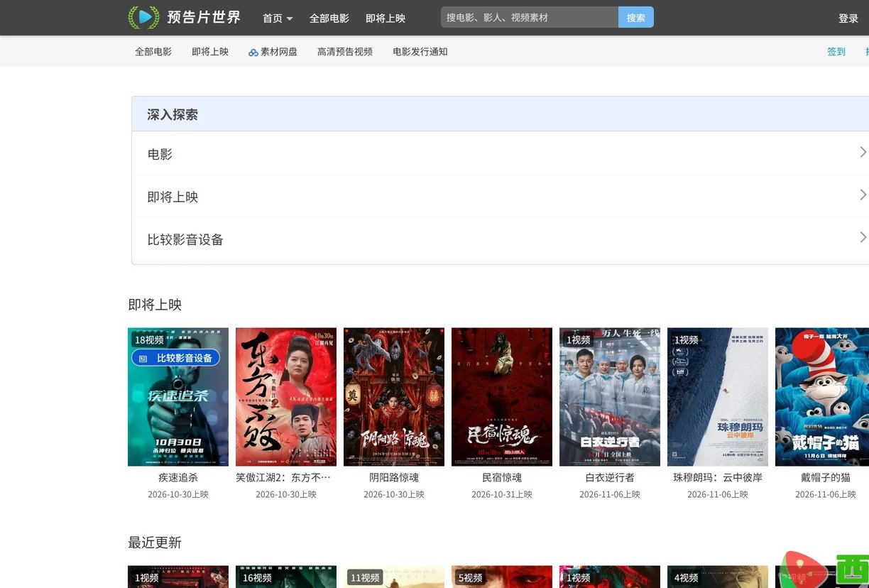This screenshot has height=588, width=869.
Task: Expand the 电影 row in 深入探索
Action: (501, 153)
